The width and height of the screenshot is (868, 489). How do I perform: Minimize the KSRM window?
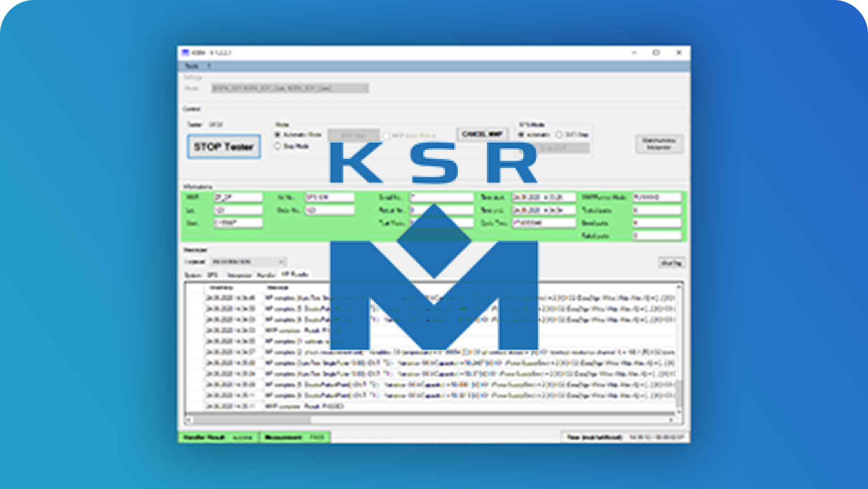tap(634, 52)
